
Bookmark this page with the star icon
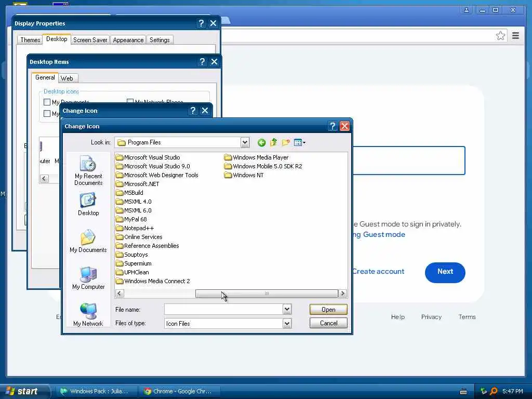click(500, 36)
